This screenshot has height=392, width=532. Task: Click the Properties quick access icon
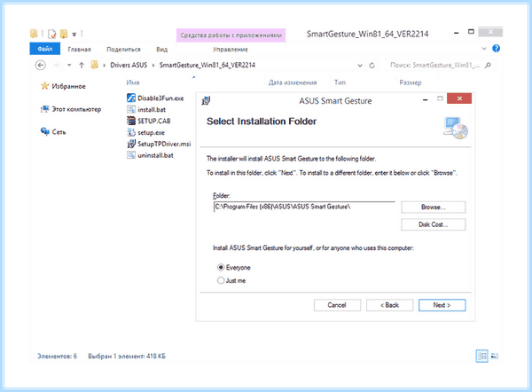tap(52, 34)
